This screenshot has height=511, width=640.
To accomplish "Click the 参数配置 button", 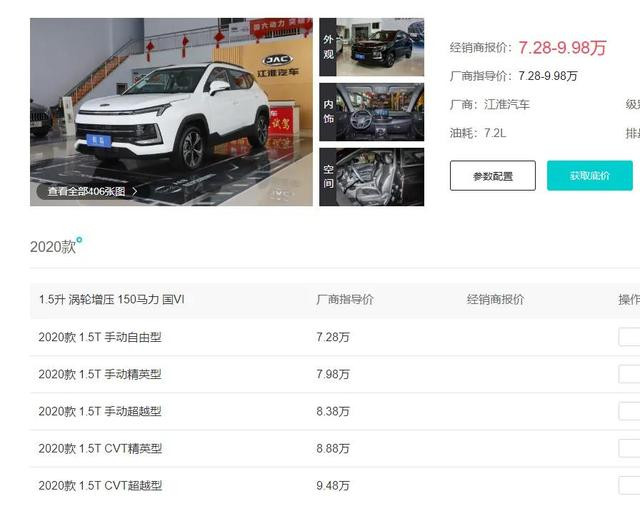I will tap(493, 176).
